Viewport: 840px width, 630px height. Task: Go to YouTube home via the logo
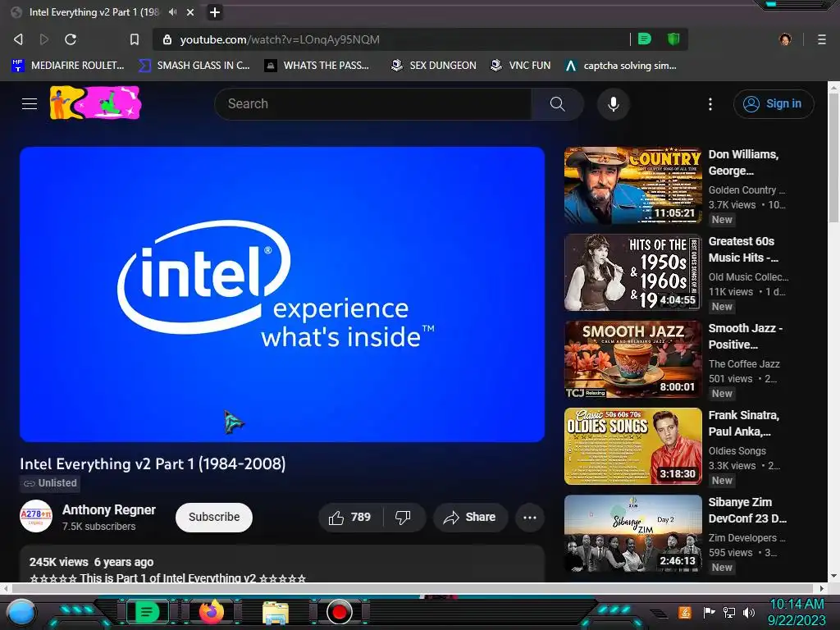pyautogui.click(x=95, y=103)
